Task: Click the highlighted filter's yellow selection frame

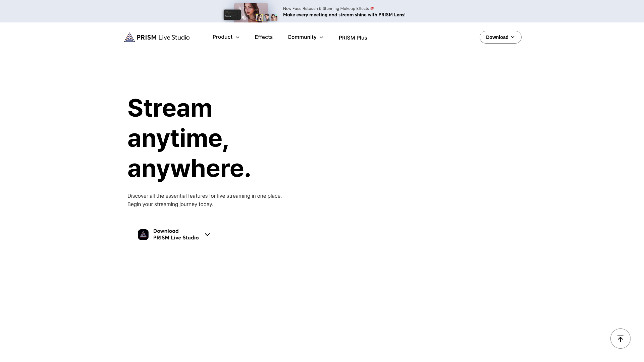Action: [259, 15]
